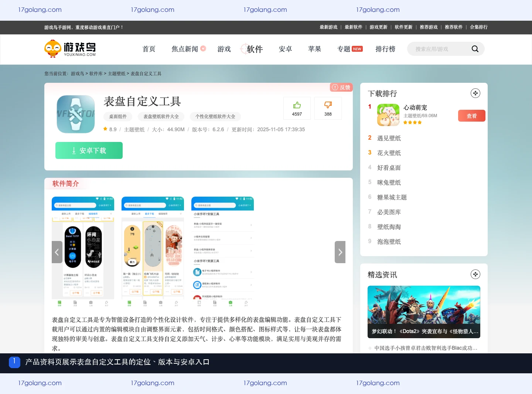
Task: Click 糖果城主题 in download ranking
Action: (392, 197)
